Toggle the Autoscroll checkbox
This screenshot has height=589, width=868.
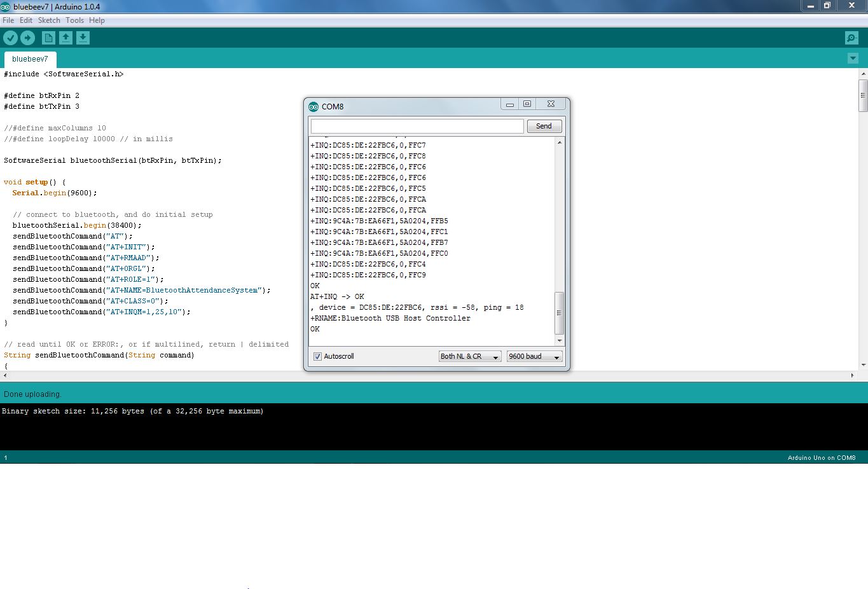coord(317,356)
